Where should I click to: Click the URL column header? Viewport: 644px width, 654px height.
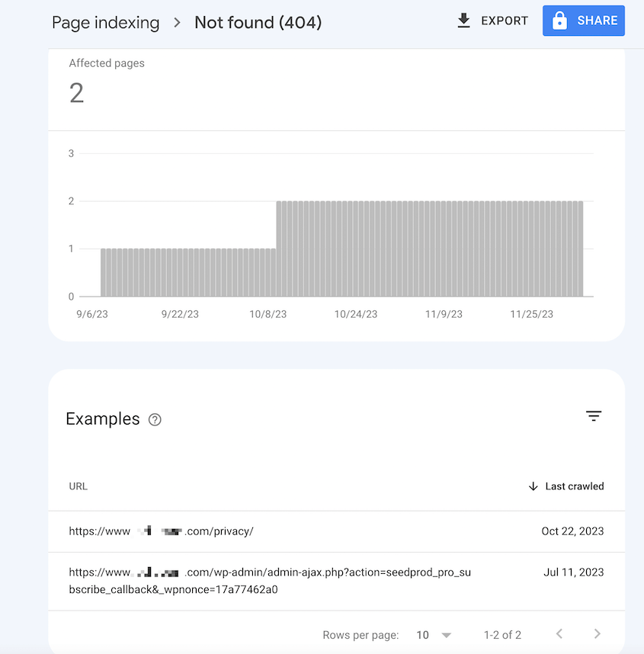pyautogui.click(x=78, y=486)
